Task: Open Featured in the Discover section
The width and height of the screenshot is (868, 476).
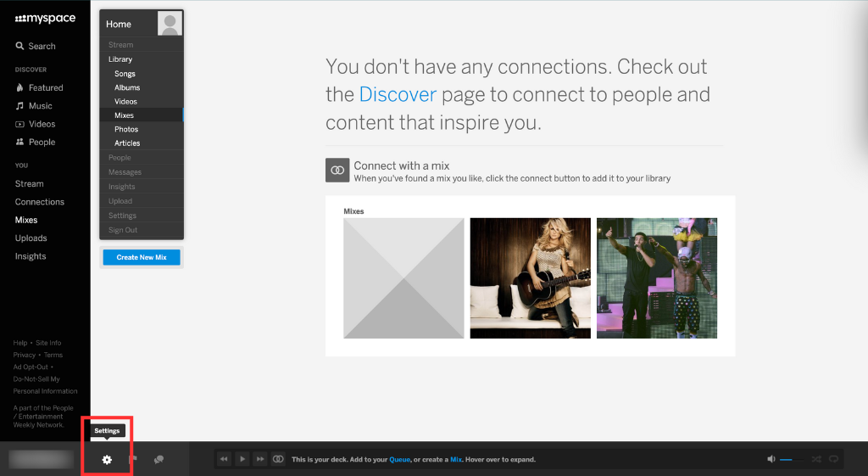Action: (39, 87)
